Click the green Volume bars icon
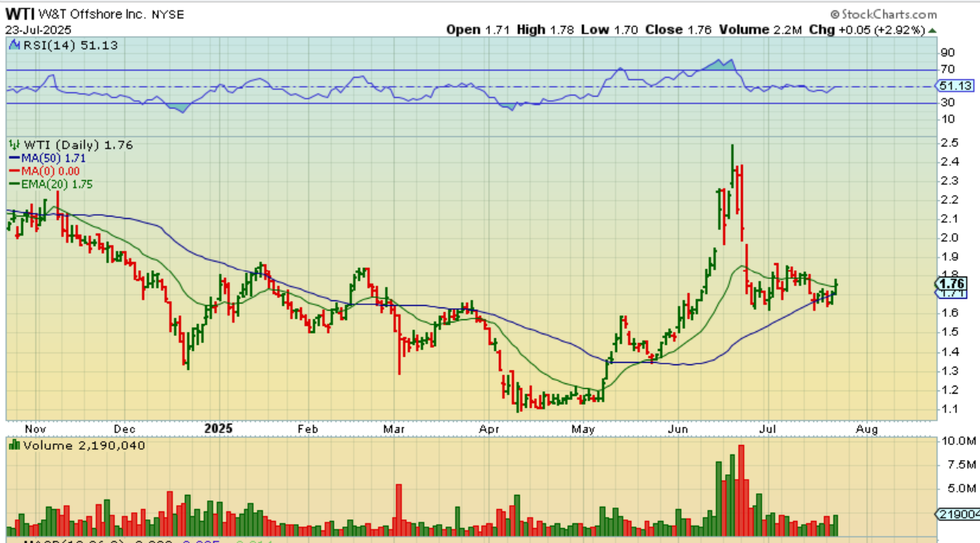The height and width of the screenshot is (543, 980). tap(13, 445)
